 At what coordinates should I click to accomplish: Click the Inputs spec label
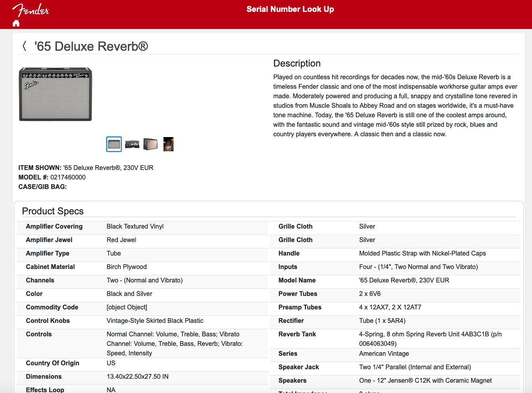click(288, 267)
